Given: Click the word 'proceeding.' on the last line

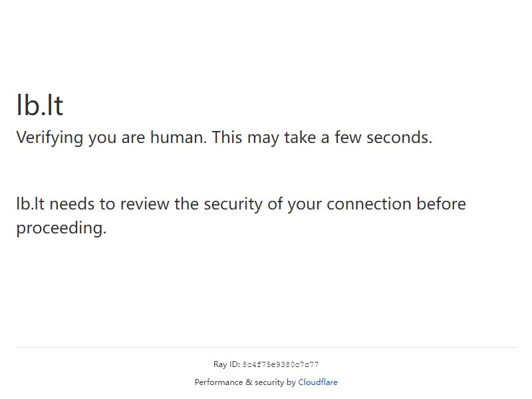Looking at the screenshot, I should tap(61, 228).
